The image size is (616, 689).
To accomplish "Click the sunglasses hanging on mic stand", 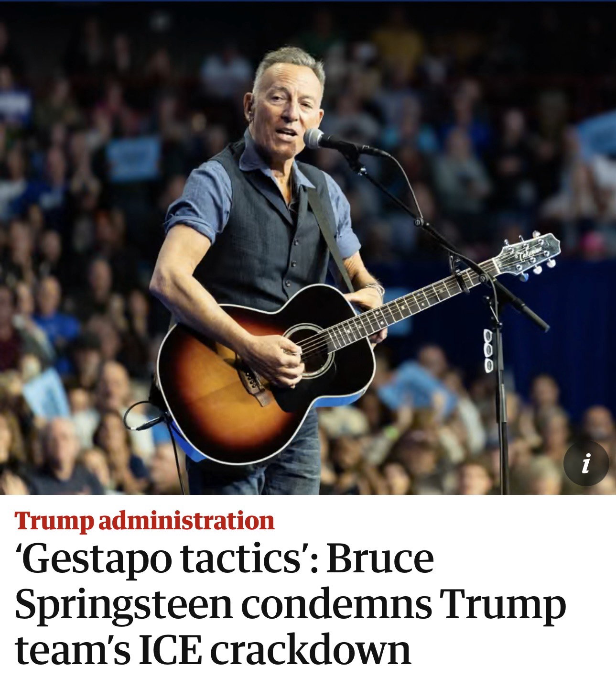I will pos(488,351).
